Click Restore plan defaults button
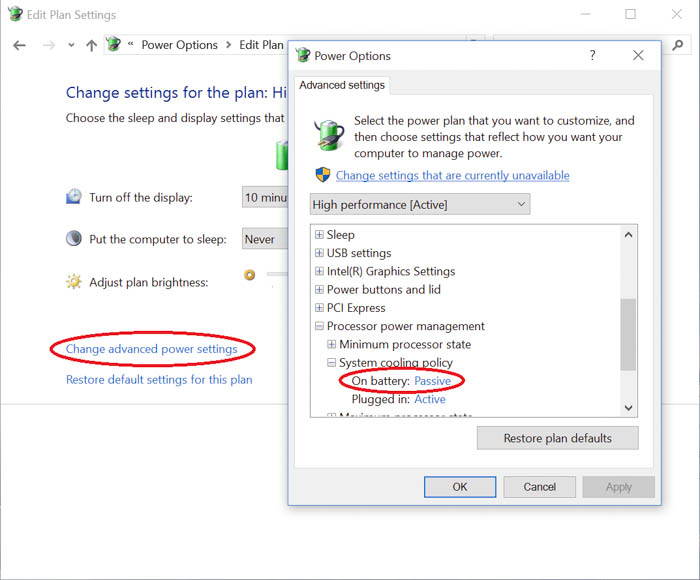The width and height of the screenshot is (700, 580). coord(558,438)
